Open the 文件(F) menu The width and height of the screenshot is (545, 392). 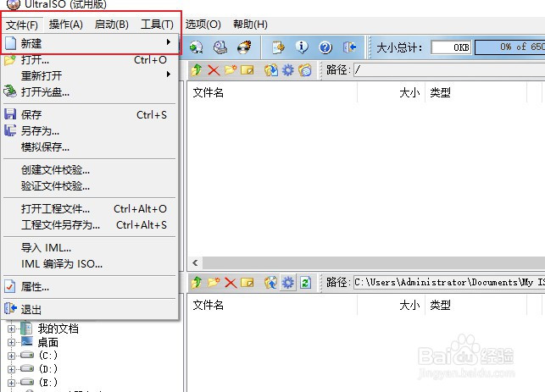click(x=22, y=25)
